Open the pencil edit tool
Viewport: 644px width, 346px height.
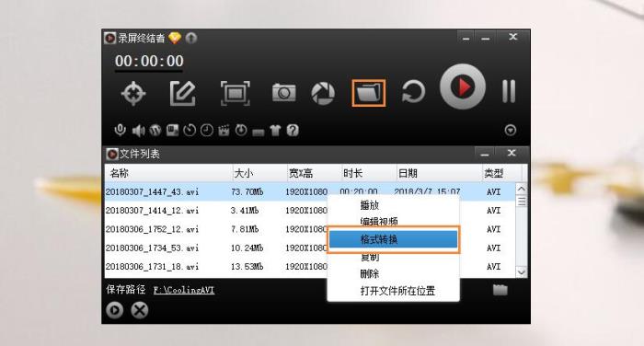click(183, 93)
